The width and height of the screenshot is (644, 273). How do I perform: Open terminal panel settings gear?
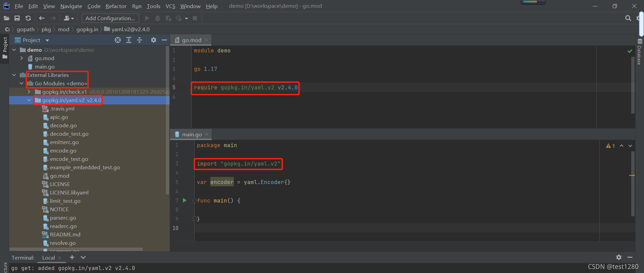tap(619, 257)
